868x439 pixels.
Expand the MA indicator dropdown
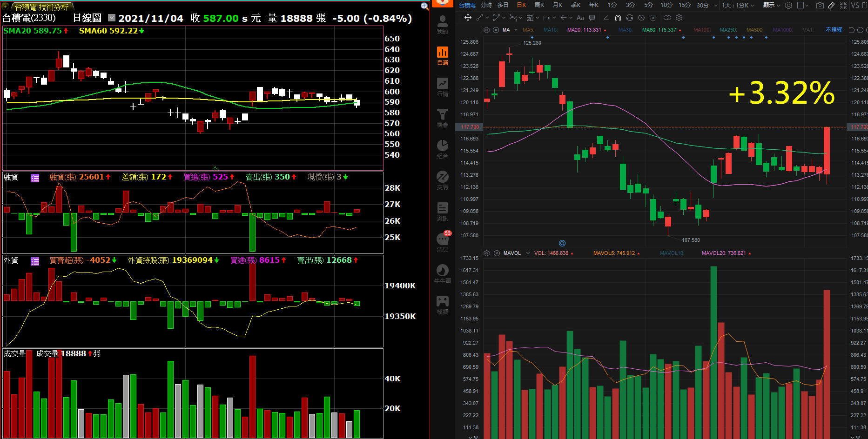[x=516, y=30]
